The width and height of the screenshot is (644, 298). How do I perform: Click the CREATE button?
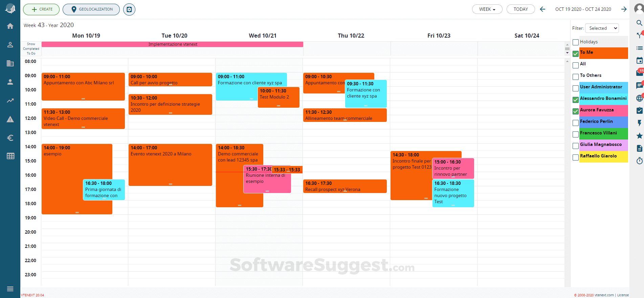[41, 9]
